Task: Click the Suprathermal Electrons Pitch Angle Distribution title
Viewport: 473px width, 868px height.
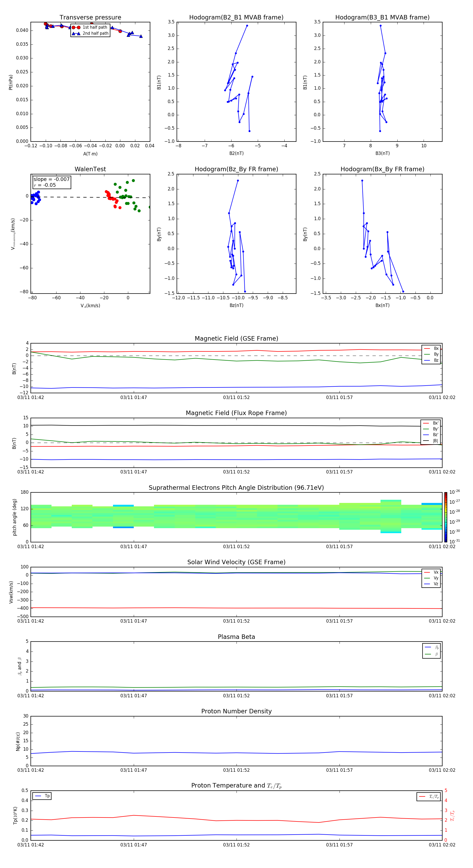Action: tap(236, 488)
